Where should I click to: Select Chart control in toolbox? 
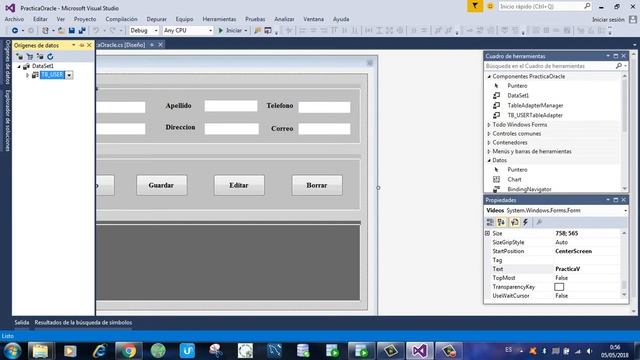[514, 180]
